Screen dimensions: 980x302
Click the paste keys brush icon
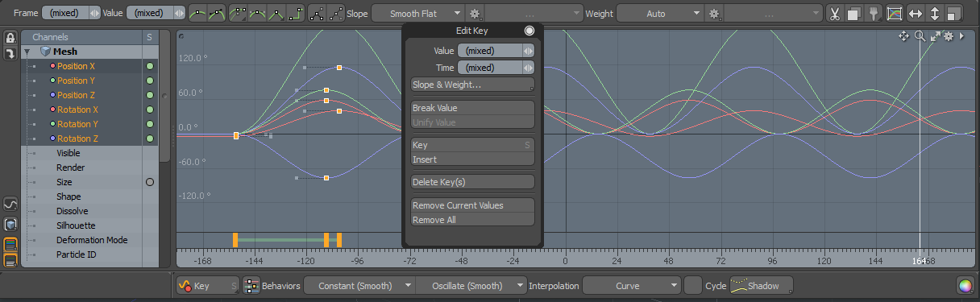[x=874, y=14]
